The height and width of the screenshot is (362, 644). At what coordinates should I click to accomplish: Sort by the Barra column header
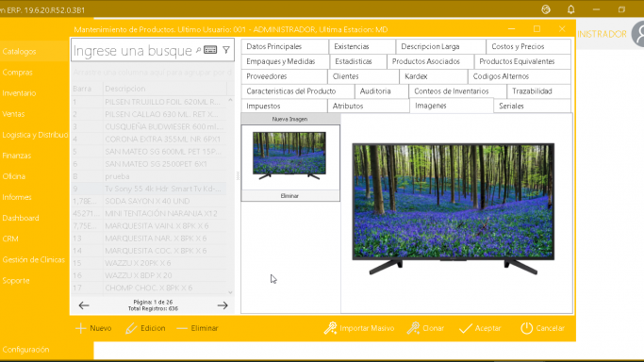click(87, 89)
